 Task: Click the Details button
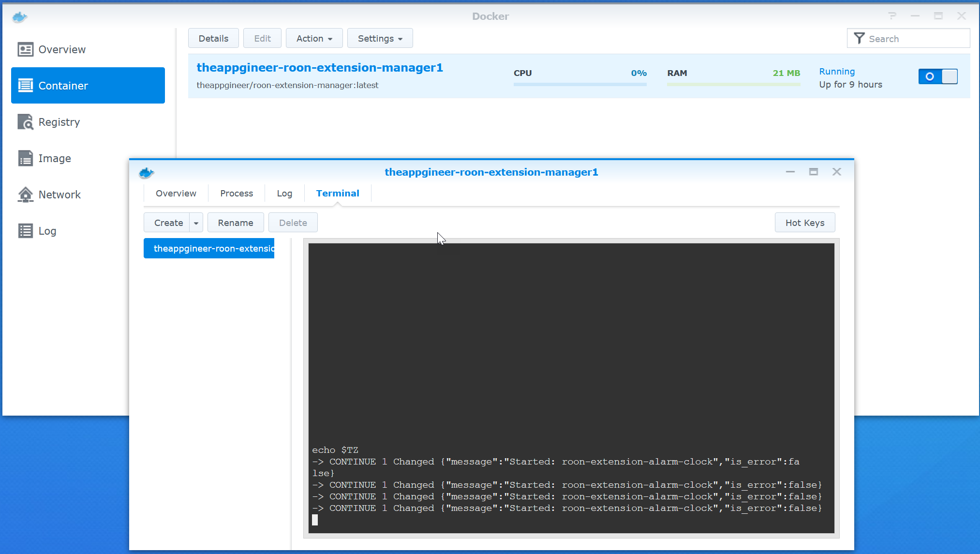click(213, 39)
